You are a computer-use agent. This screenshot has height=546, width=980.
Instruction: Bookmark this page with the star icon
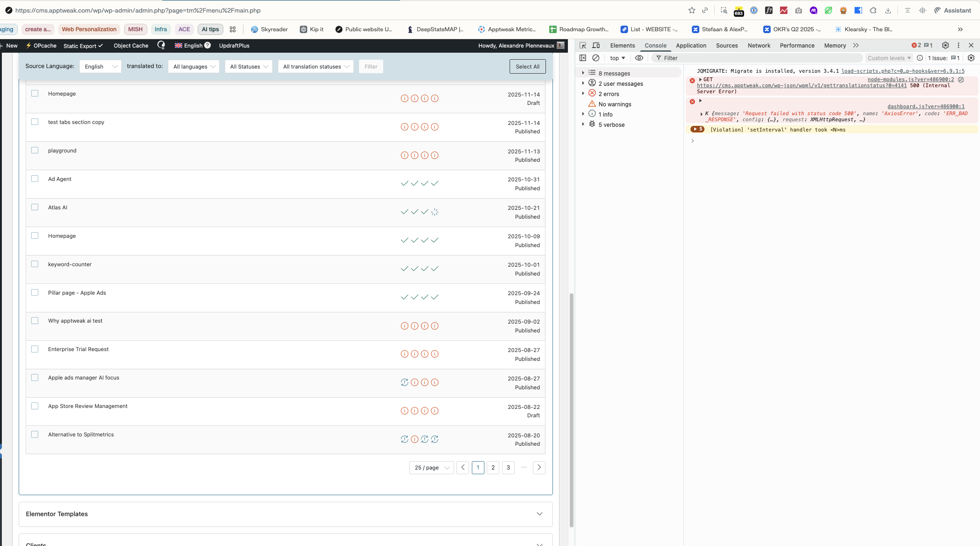click(x=691, y=10)
